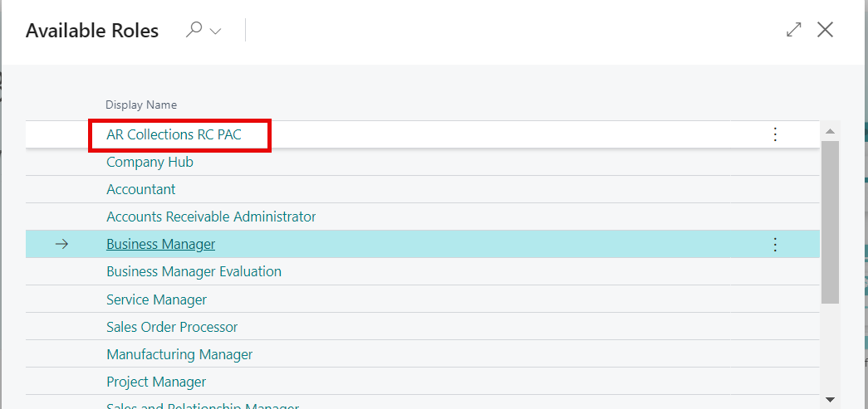Expand the dialog to full screen
The width and height of the screenshot is (868, 409).
pyautogui.click(x=793, y=30)
